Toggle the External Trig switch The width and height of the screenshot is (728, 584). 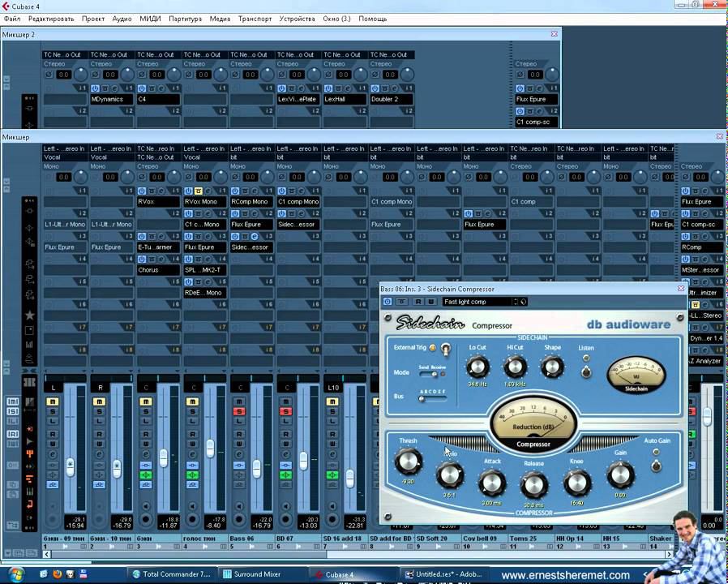445,349
